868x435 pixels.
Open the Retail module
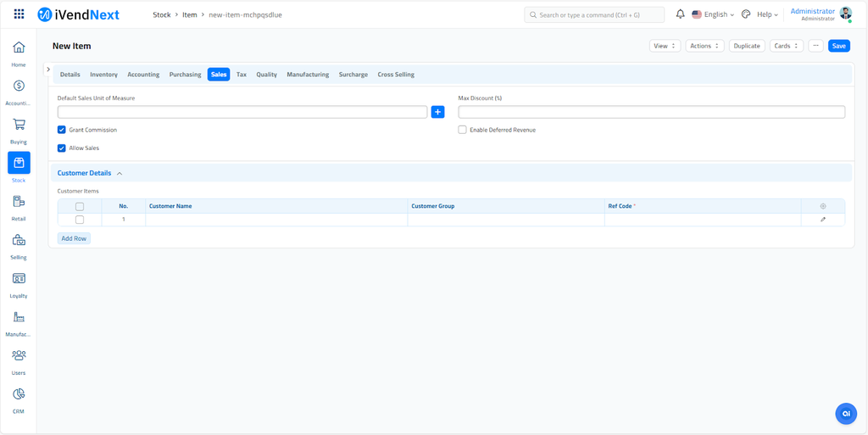point(19,208)
